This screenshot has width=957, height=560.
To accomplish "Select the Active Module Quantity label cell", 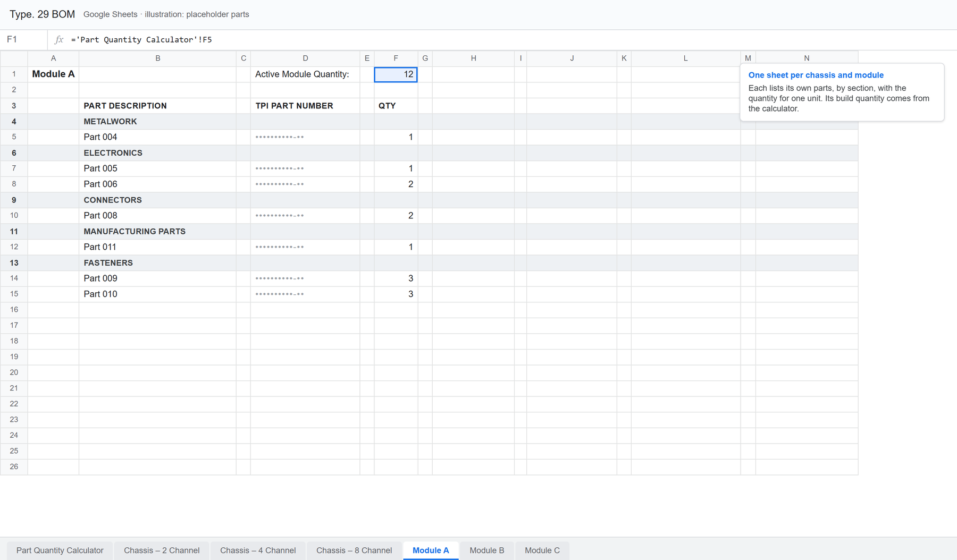I will pos(305,74).
